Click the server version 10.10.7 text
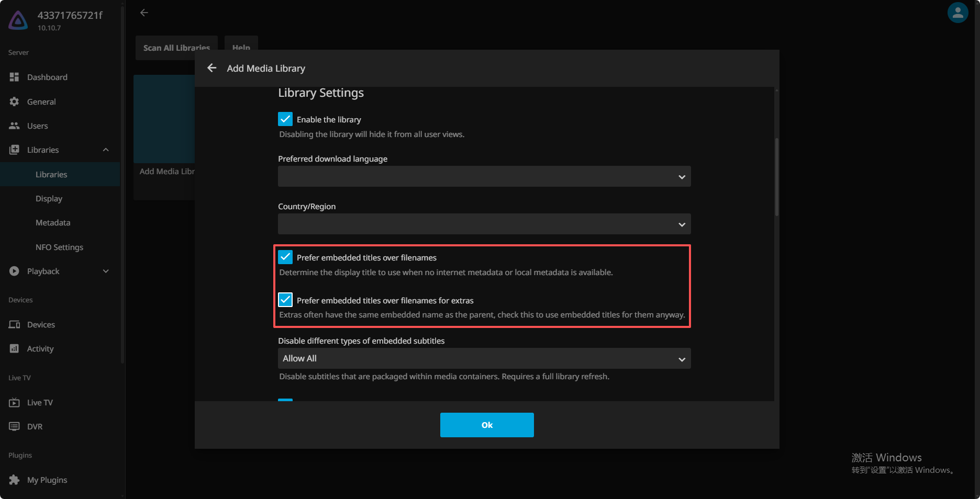This screenshot has width=980, height=499. click(49, 28)
